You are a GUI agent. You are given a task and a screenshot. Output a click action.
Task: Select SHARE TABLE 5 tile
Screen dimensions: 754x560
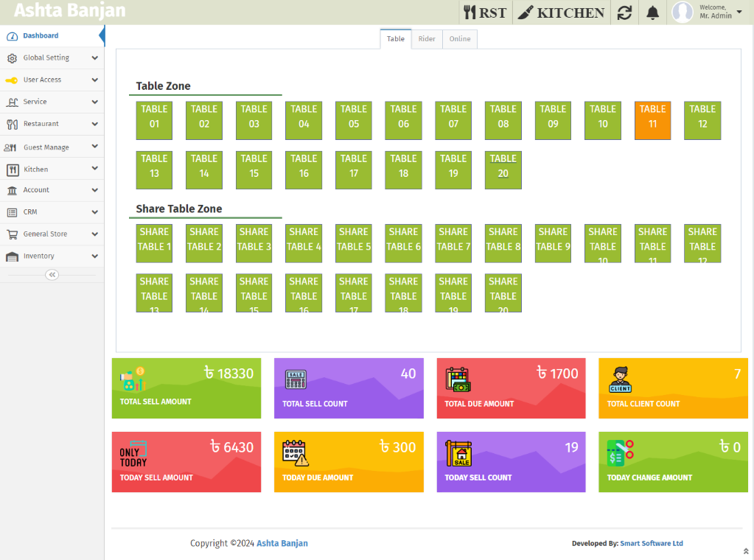pyautogui.click(x=354, y=243)
